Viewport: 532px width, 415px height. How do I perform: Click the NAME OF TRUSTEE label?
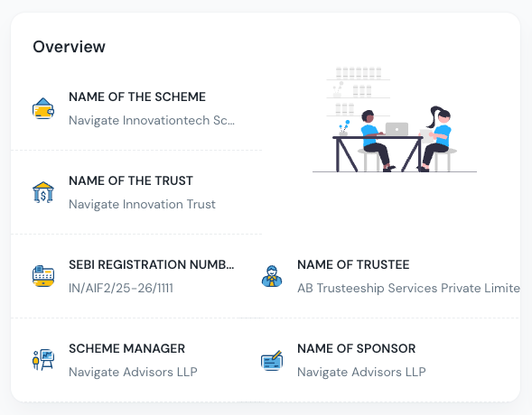click(x=353, y=264)
